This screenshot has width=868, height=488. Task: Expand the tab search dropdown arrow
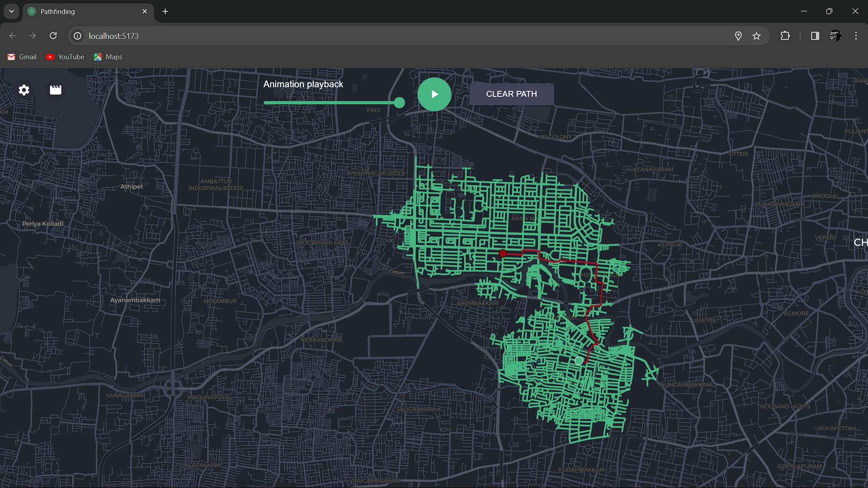pyautogui.click(x=11, y=11)
